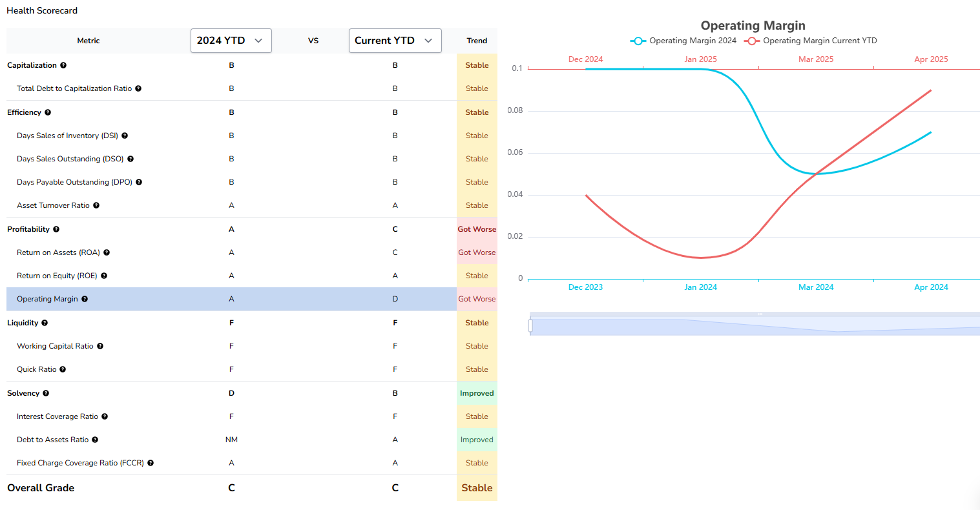The width and height of the screenshot is (980, 510).
Task: Select the Interest Coverage Ratio row
Action: tap(252, 416)
